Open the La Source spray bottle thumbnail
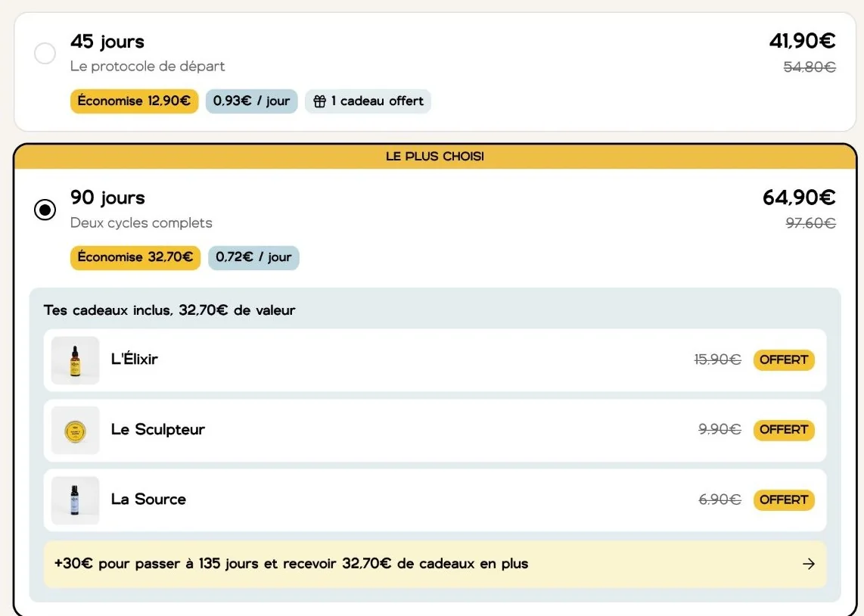The height and width of the screenshot is (616, 864). click(75, 500)
